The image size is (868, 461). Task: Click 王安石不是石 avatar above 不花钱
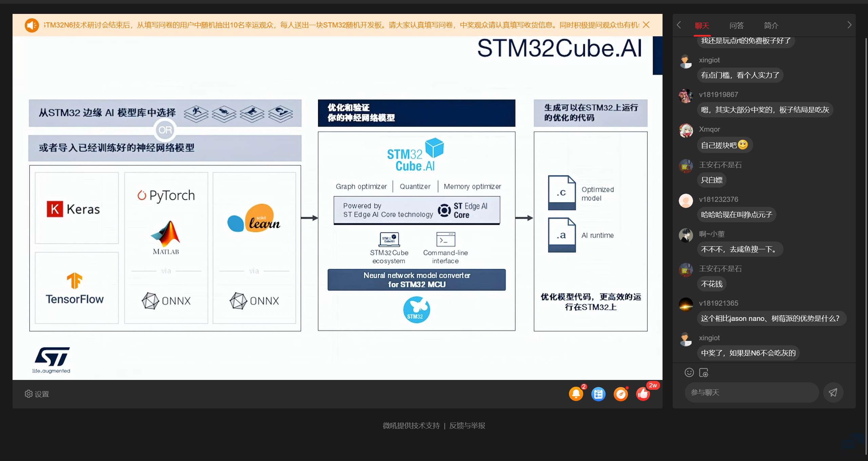click(686, 270)
